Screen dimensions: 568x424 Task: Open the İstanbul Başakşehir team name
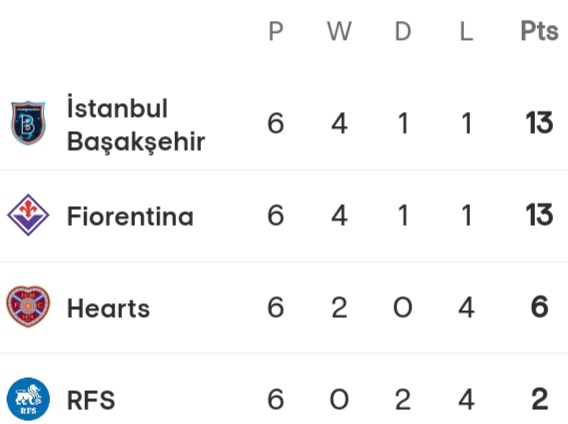[136, 124]
